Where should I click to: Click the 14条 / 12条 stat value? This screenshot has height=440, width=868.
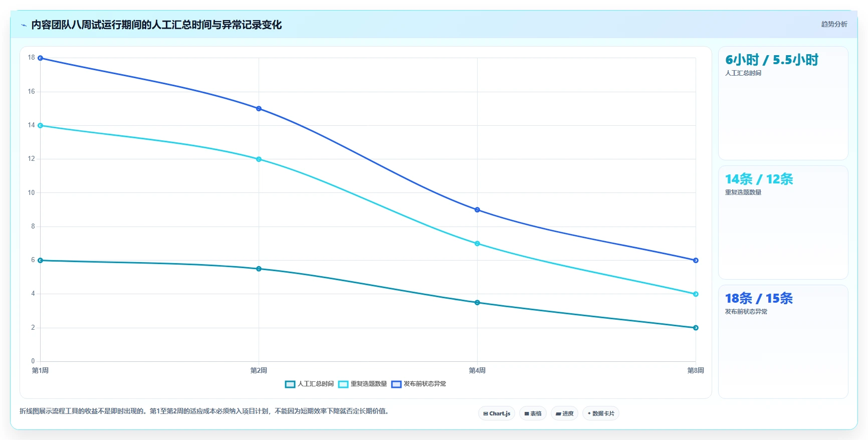tap(759, 179)
